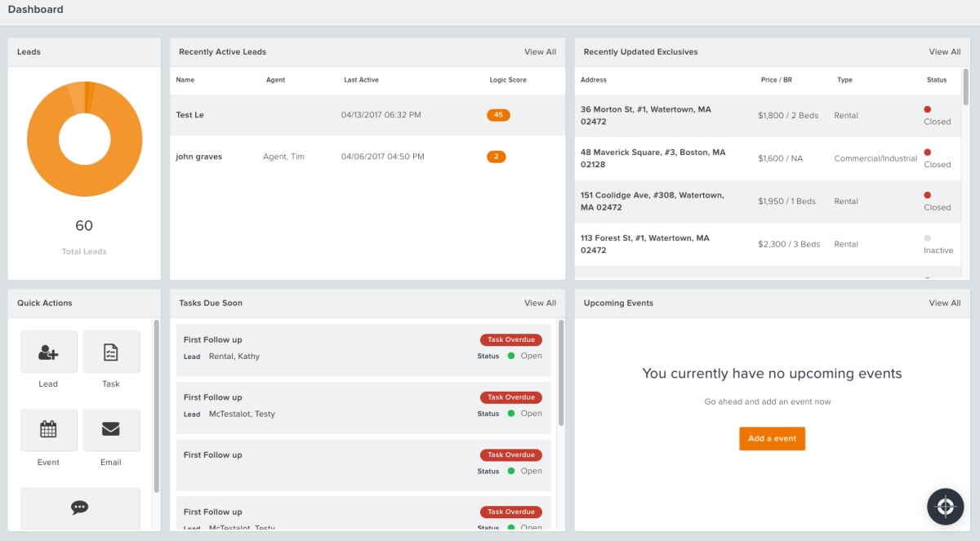980x541 pixels.
Task: Click the Add a event button
Action: point(772,438)
